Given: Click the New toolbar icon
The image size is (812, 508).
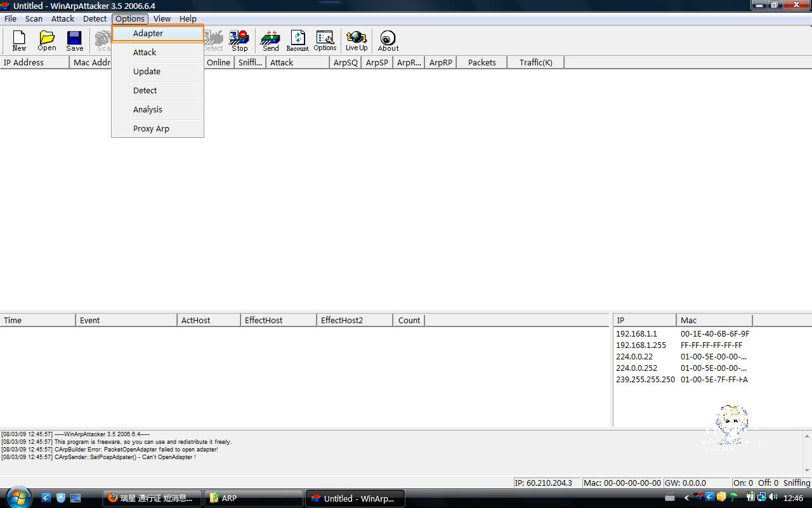Looking at the screenshot, I should tap(19, 41).
